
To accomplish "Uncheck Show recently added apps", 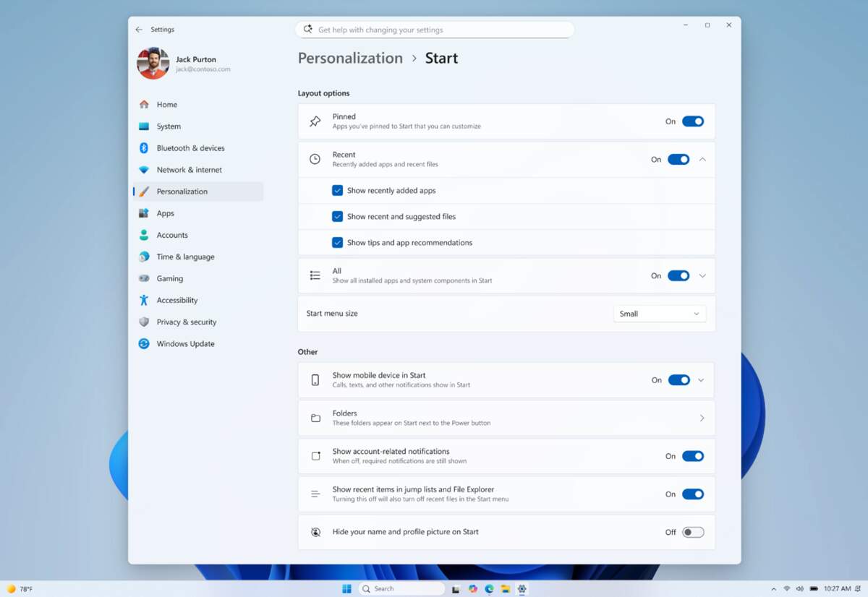I will click(337, 191).
